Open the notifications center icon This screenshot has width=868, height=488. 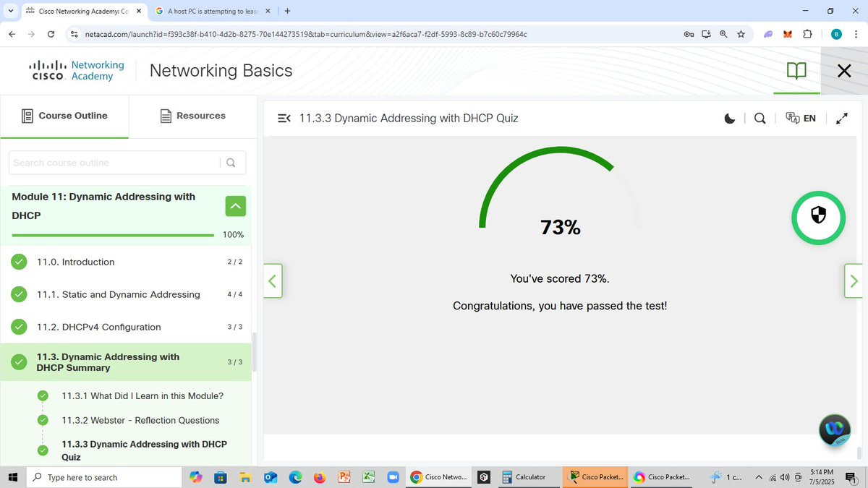851,477
